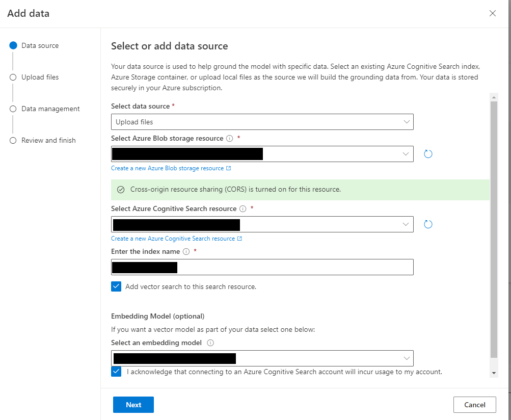Click info icon beside index name label
This screenshot has width=511, height=420.
[186, 251]
